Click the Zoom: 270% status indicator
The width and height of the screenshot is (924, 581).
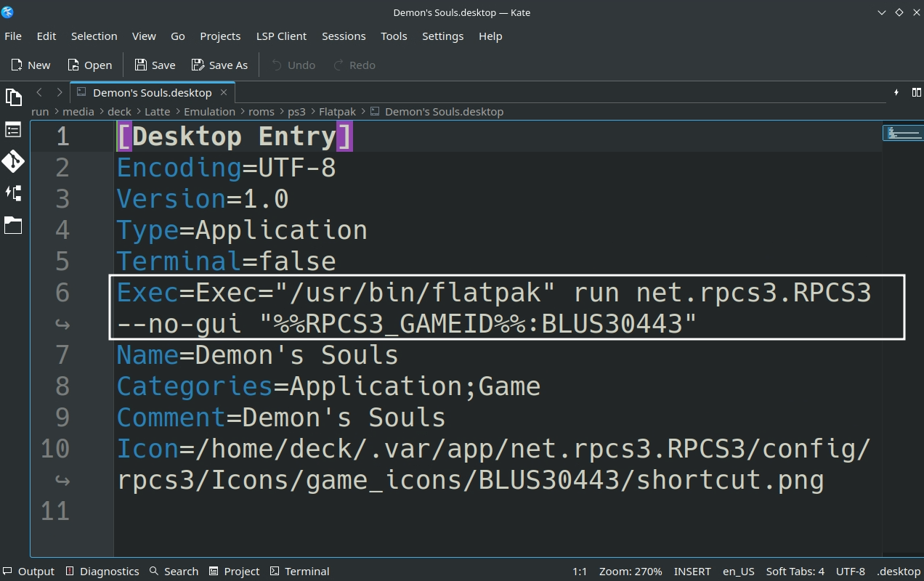630,571
